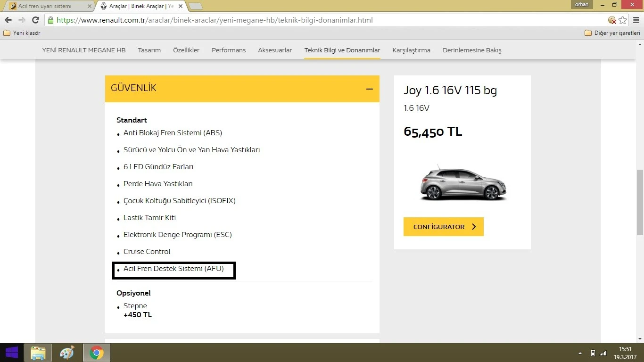Bookmark page with the star icon
This screenshot has height=362, width=644.
(x=623, y=20)
